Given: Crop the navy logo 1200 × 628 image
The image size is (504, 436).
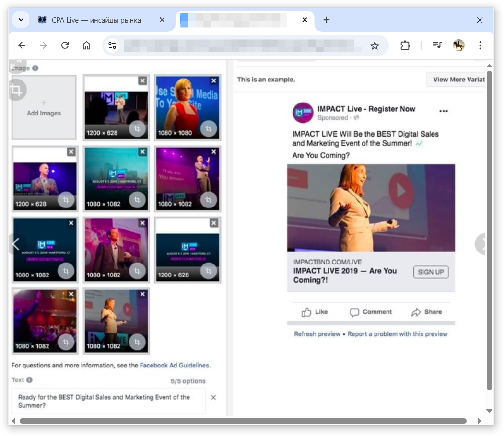Looking at the screenshot, I should click(208, 271).
